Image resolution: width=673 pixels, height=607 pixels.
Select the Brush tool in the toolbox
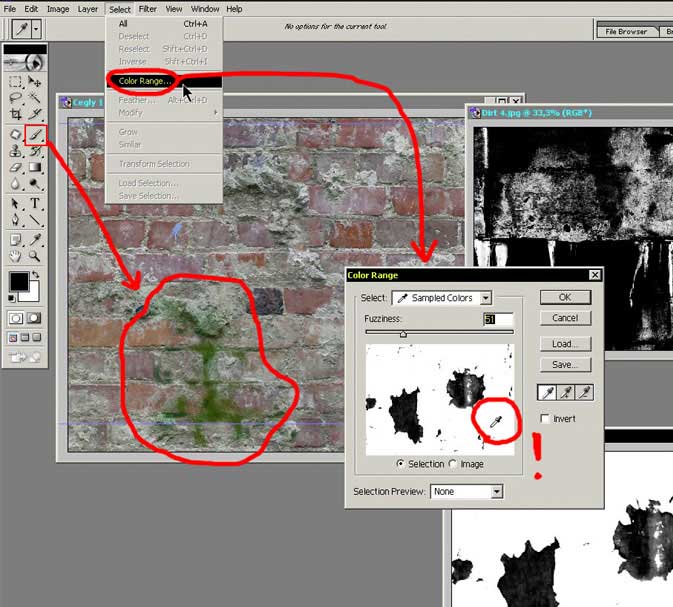coord(35,133)
